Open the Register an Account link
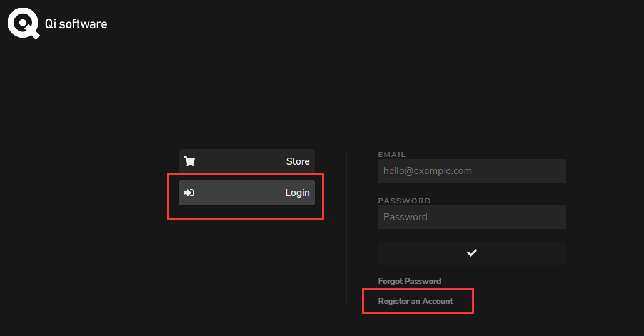644x336 pixels. [x=416, y=302]
